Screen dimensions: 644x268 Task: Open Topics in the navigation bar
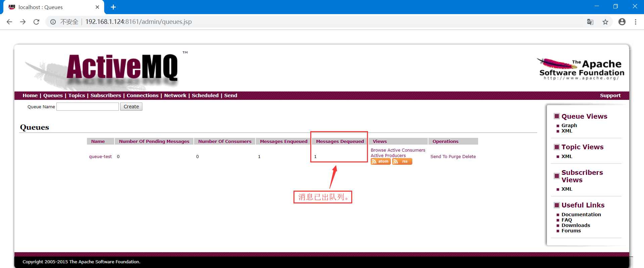coord(77,95)
